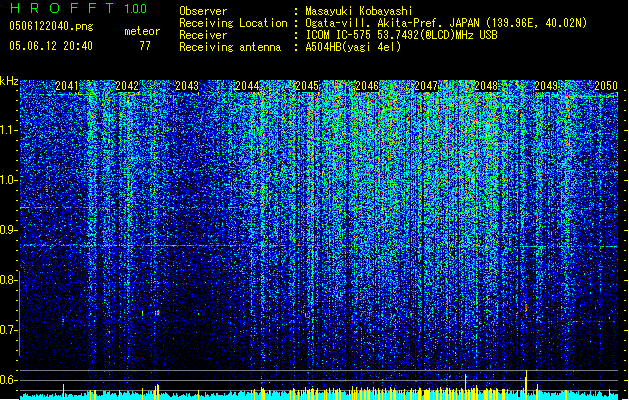629x400 pixels.
Task: Select filename 0506122040.png
Action: coord(51,26)
